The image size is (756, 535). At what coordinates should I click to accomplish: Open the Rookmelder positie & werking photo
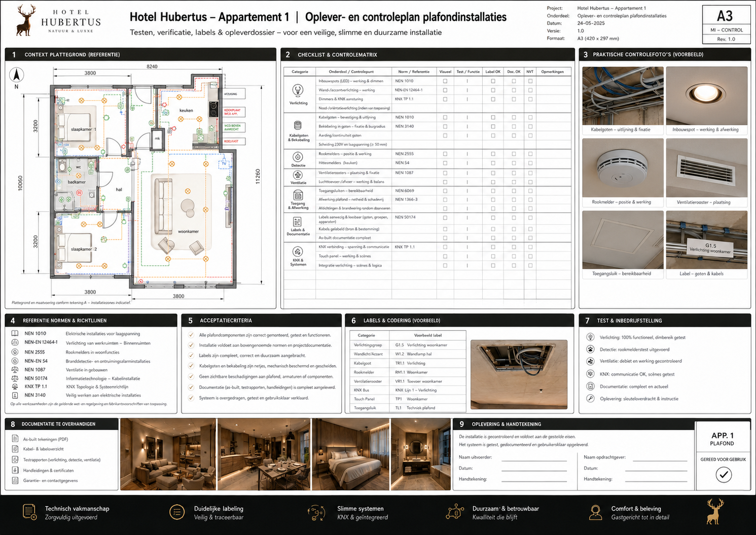[623, 168]
